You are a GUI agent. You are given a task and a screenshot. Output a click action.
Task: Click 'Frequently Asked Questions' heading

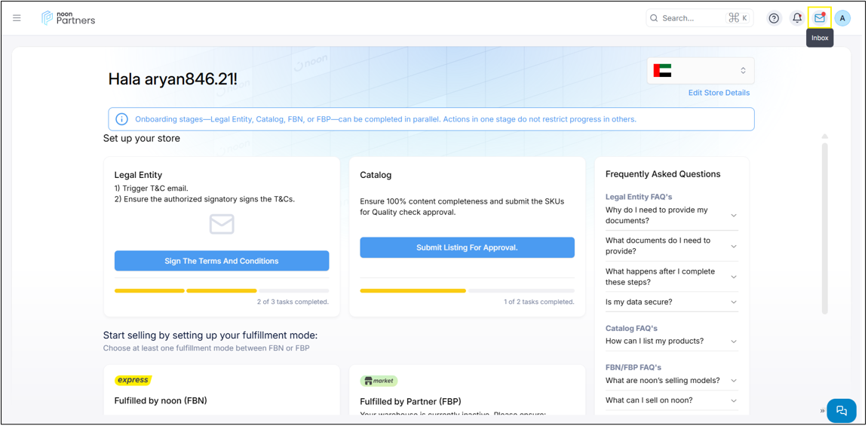click(x=663, y=173)
